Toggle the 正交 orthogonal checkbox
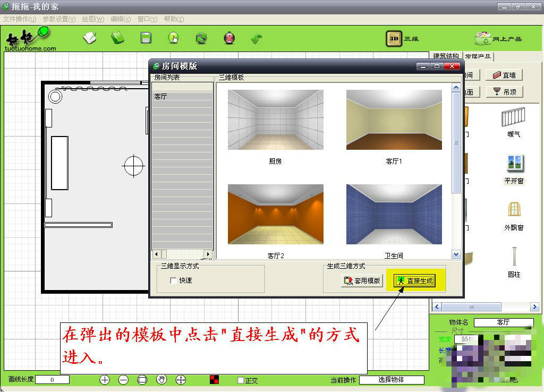This screenshot has height=392, width=544. [241, 380]
